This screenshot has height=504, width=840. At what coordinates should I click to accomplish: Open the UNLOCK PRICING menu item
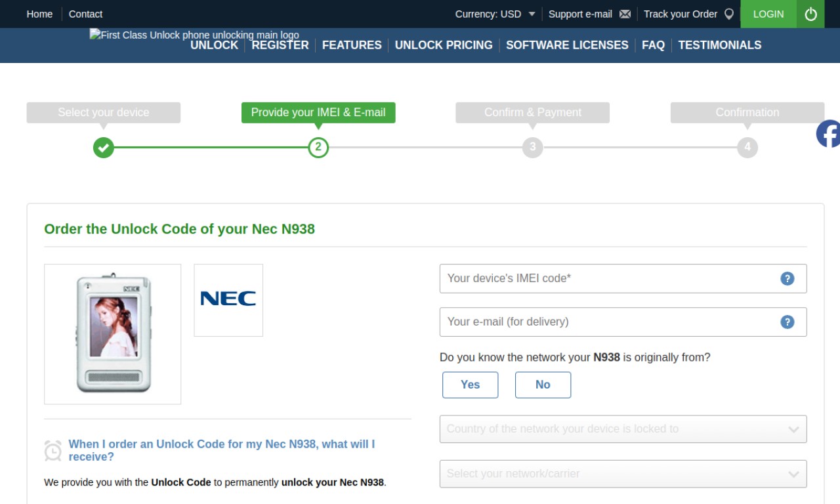point(444,45)
